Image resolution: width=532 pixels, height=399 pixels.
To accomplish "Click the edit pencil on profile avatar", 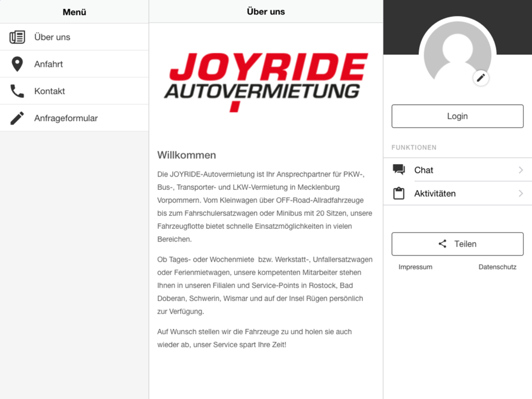I will pyautogui.click(x=481, y=78).
